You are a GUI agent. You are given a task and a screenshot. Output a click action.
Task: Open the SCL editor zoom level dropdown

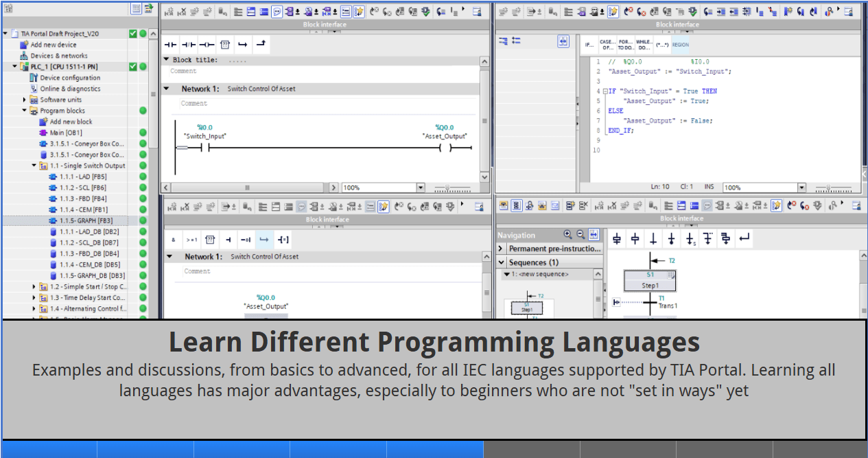pos(801,187)
